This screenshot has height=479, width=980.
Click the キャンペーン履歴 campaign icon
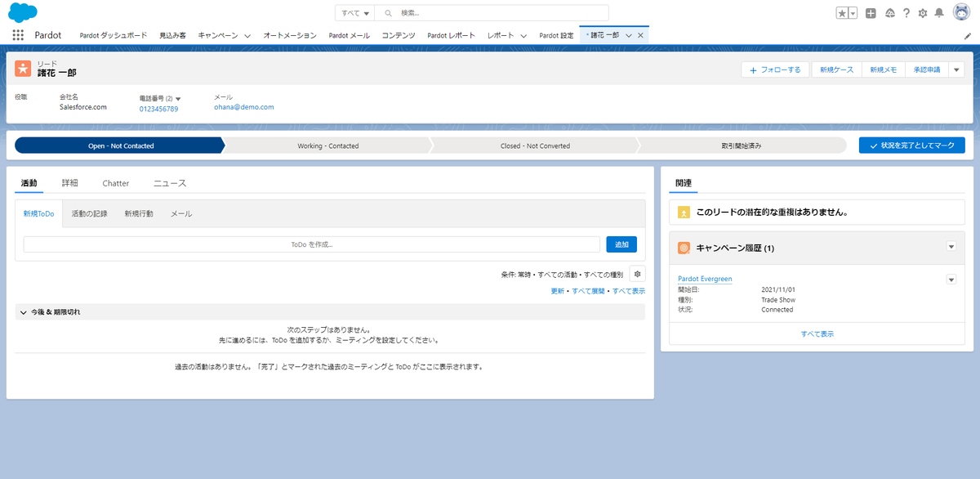tap(684, 247)
